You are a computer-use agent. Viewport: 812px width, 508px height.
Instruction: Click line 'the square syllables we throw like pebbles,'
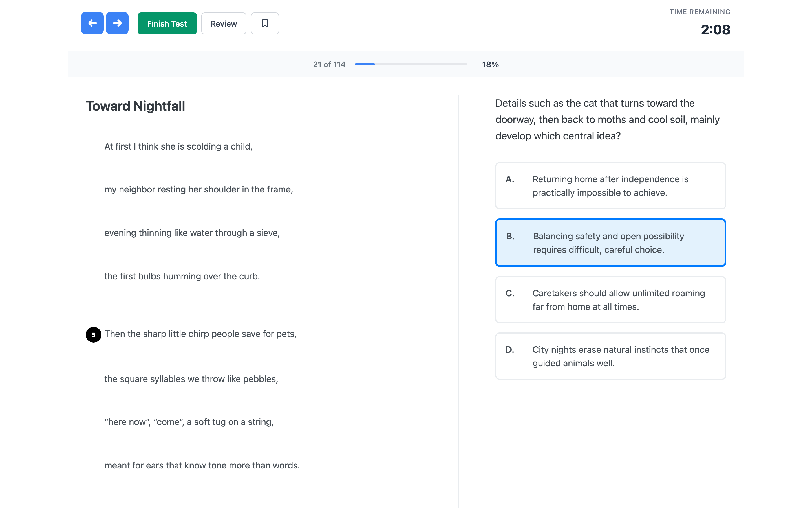191,379
